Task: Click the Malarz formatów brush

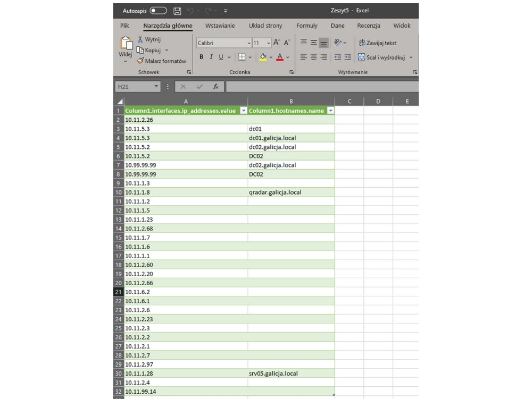Action: tap(161, 61)
